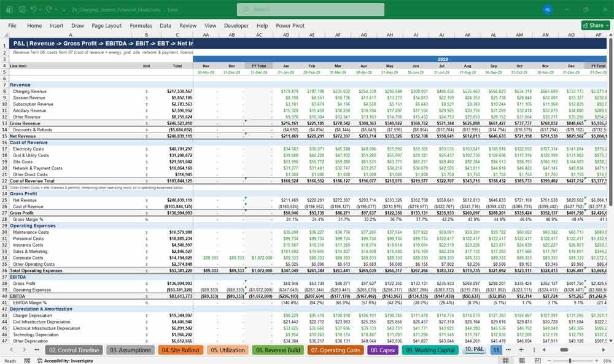Open the View ribbon tab
The height and width of the screenshot is (364, 614).
[x=210, y=25]
